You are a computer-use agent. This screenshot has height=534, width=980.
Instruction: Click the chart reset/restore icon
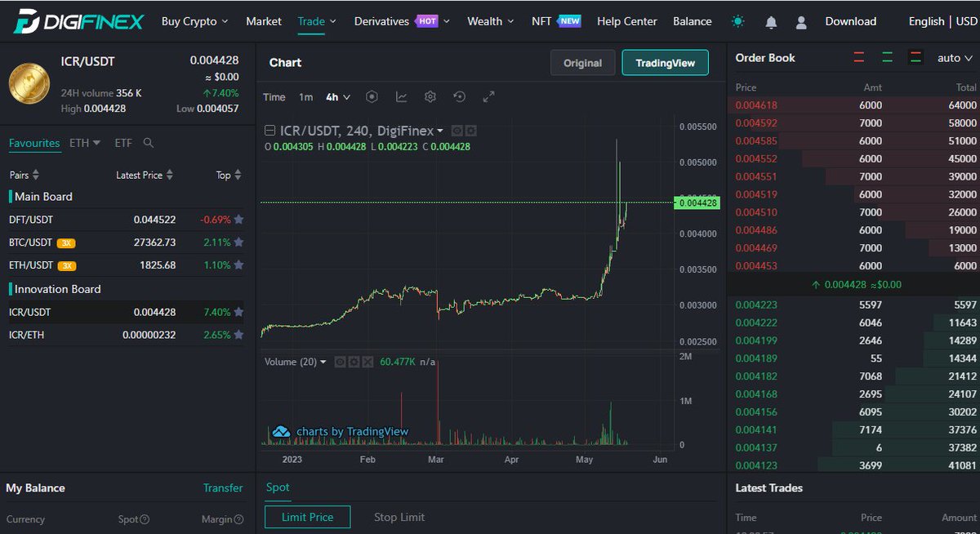point(460,96)
